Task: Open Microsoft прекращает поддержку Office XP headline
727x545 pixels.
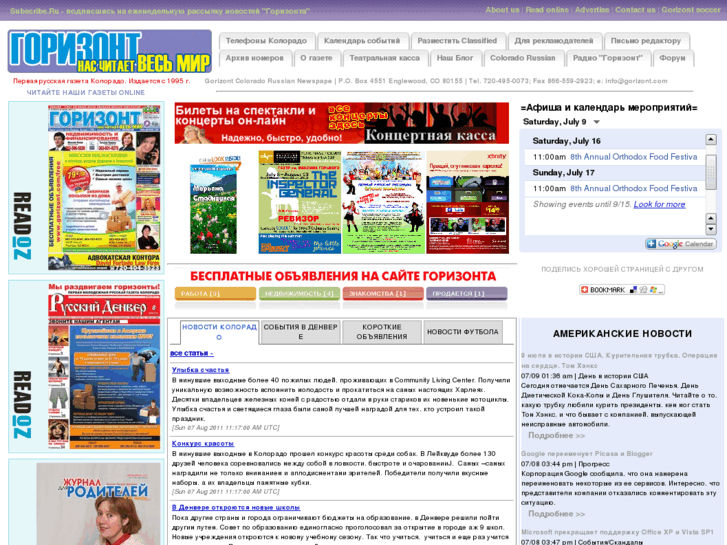Action: (x=617, y=532)
